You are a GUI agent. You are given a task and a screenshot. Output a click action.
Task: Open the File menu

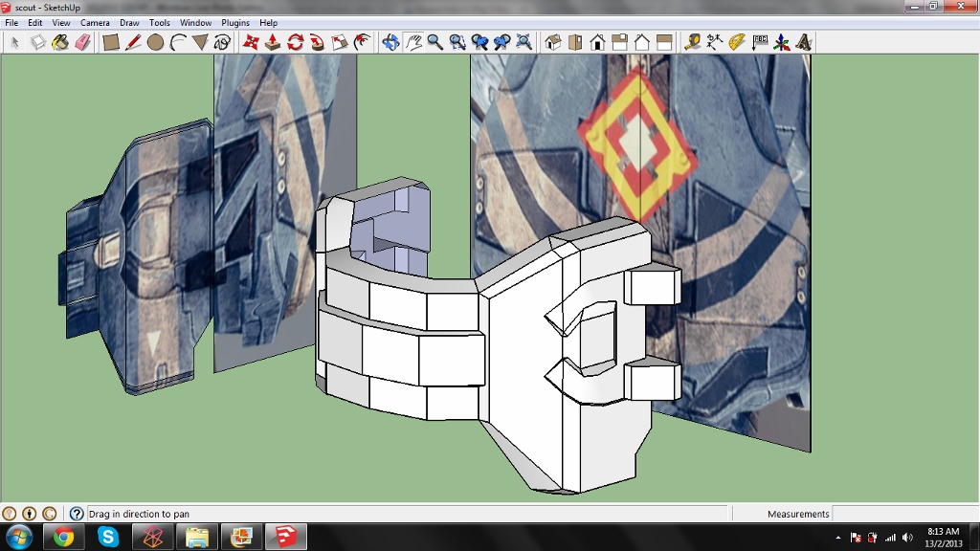click(11, 23)
